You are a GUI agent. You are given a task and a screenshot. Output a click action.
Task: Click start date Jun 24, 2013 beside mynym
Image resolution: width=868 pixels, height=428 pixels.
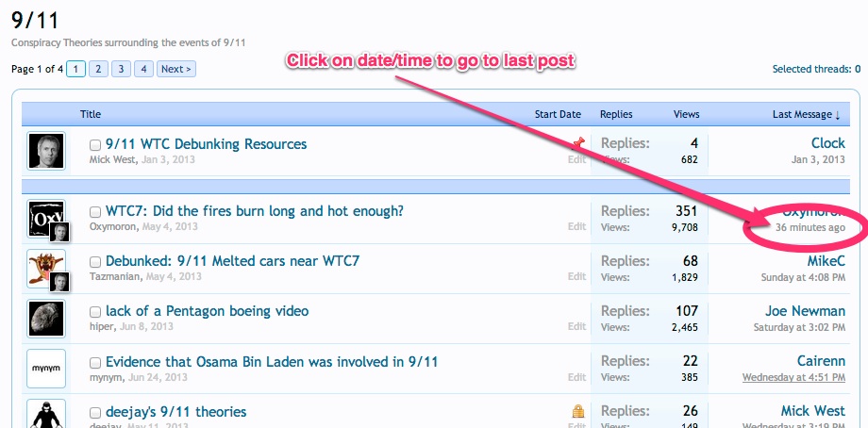158,377
